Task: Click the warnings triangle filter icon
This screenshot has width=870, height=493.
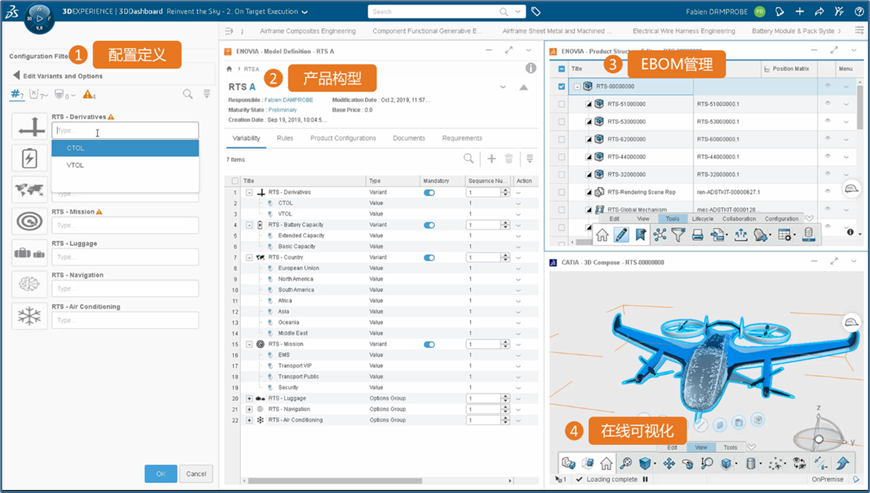Action: (89, 95)
